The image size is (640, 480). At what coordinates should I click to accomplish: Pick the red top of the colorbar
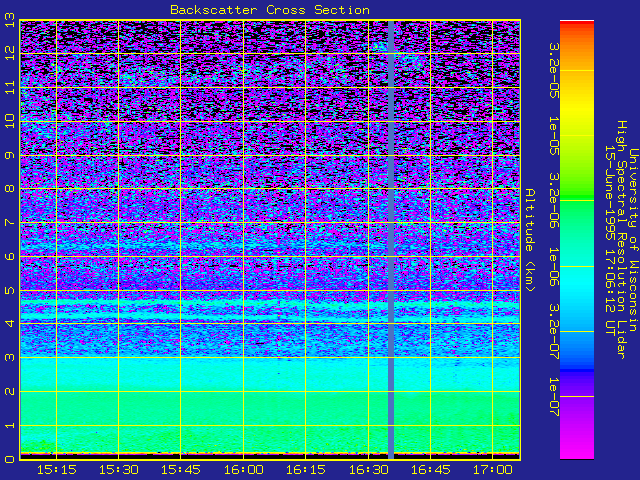click(x=577, y=25)
